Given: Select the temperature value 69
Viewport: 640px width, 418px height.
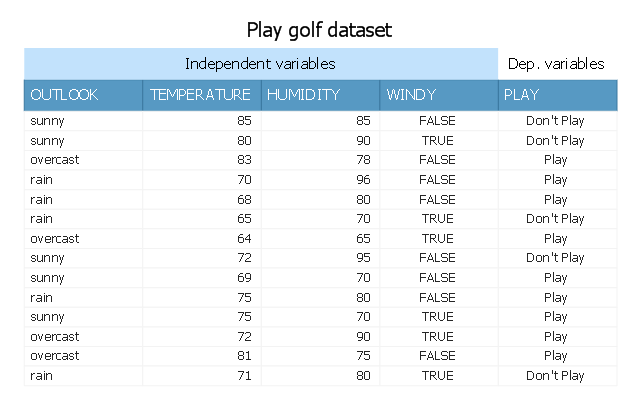Looking at the screenshot, I should 243,277.
